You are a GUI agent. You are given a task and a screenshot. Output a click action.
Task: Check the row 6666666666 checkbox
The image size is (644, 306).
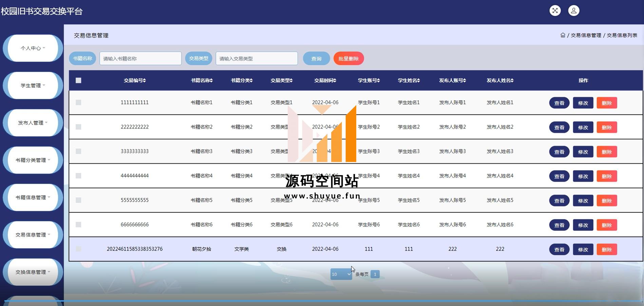(x=78, y=224)
